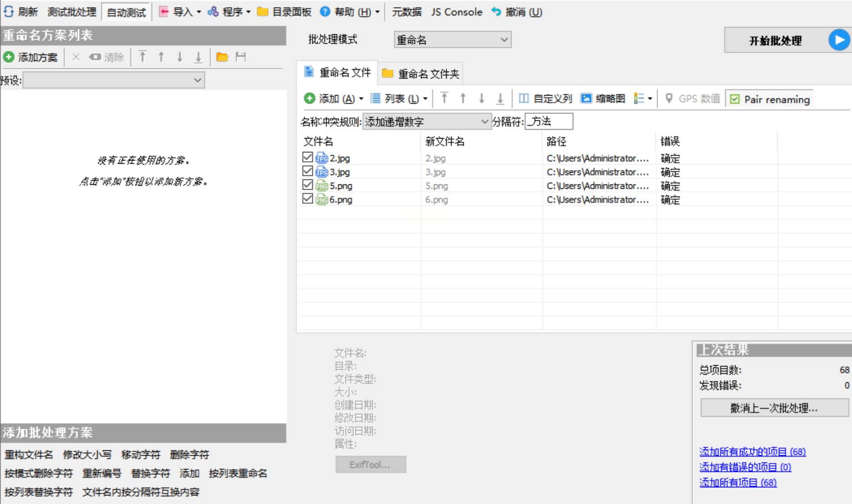Open the name conflict rule dropdown
Viewport: 852px width, 504px height.
click(x=426, y=122)
